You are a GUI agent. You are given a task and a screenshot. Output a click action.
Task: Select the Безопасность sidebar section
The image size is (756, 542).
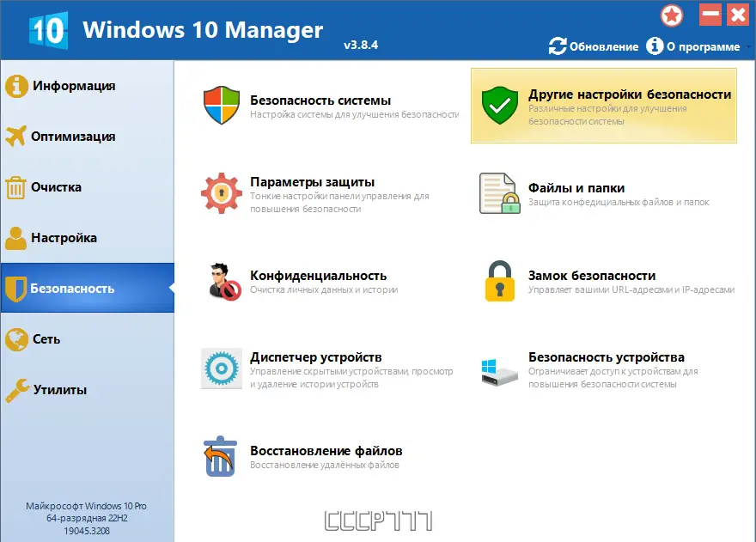[87, 288]
